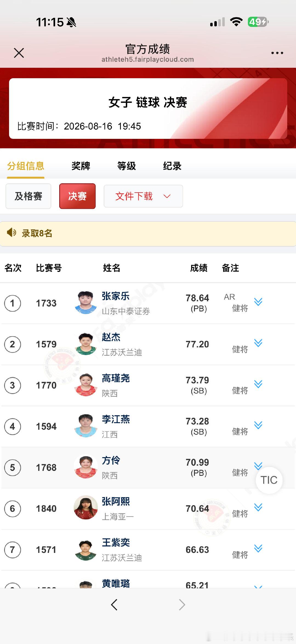The image size is (296, 644).
Task: Tap the speaker announcement icon
Action: [x=12, y=233]
